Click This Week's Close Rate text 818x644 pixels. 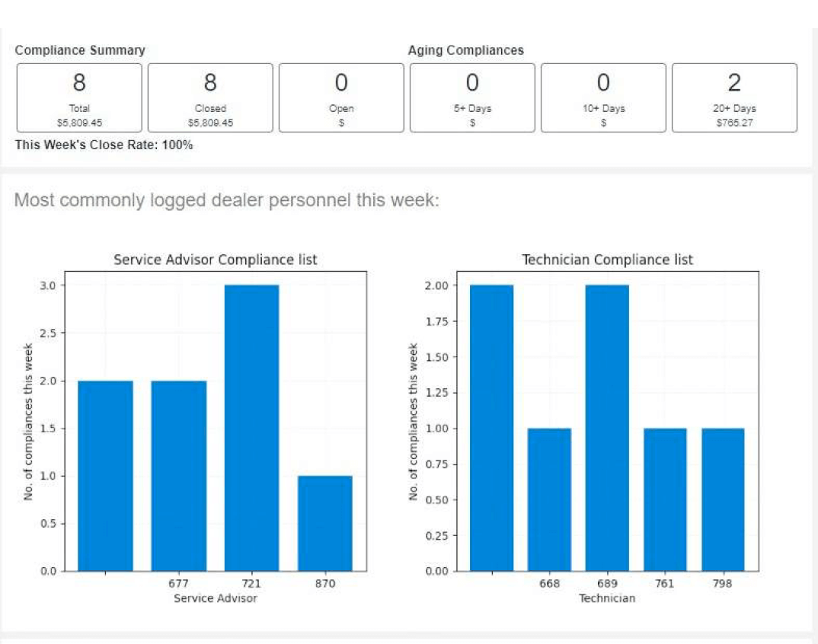[x=104, y=145]
